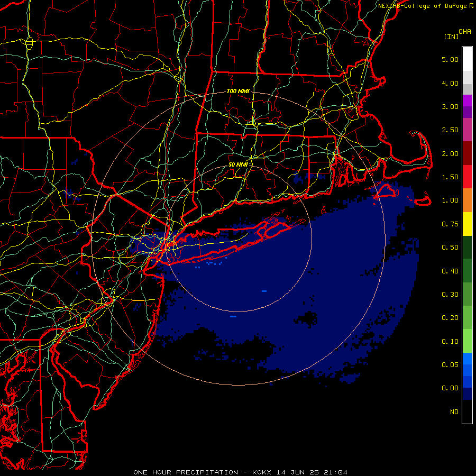Click the '4.00' legend label
This screenshot has width=476, height=476.
(x=450, y=83)
